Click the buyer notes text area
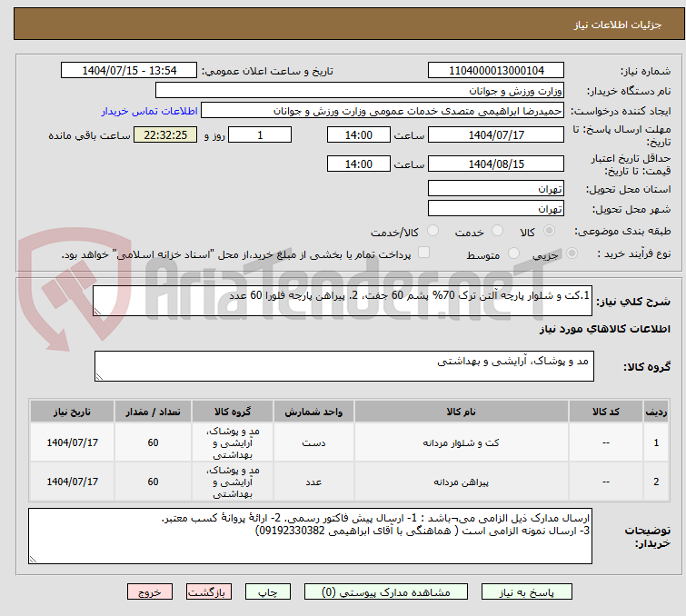Screen dimensions: 686x616 tap(310, 536)
